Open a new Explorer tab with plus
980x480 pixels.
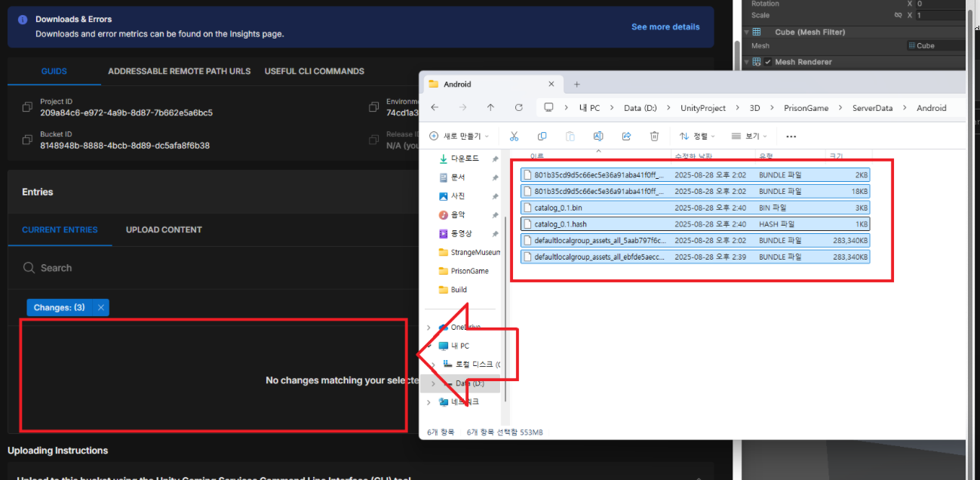tap(577, 85)
